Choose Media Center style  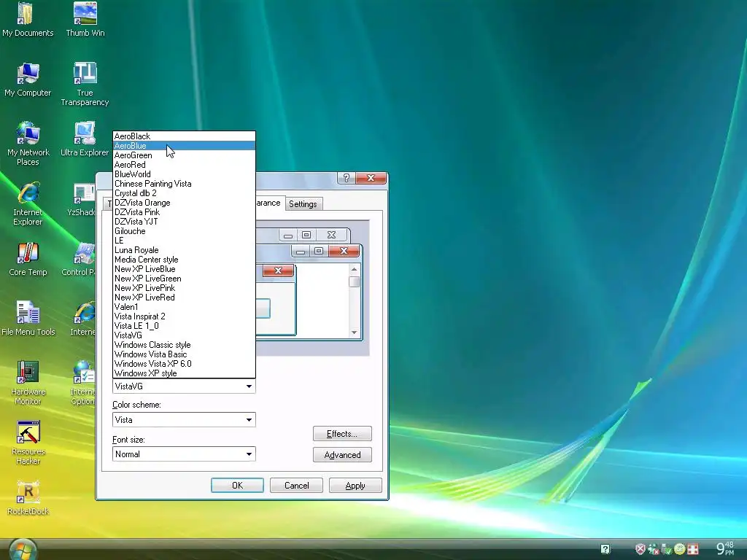point(184,260)
